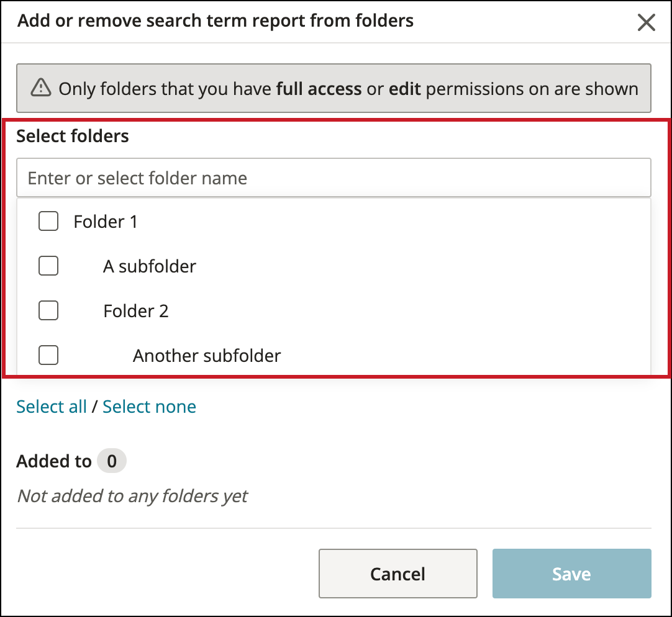672x617 pixels.
Task: Close the folders dialog with the X
Action: (647, 23)
